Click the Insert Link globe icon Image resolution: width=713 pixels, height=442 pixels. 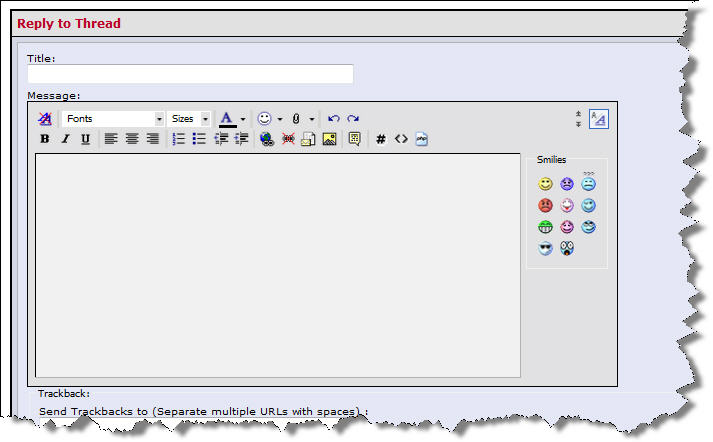266,139
